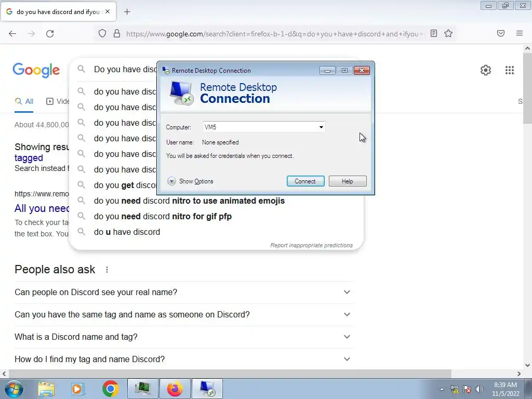Click the Firefox back arrow button
Image resolution: width=532 pixels, height=399 pixels.
click(12, 34)
